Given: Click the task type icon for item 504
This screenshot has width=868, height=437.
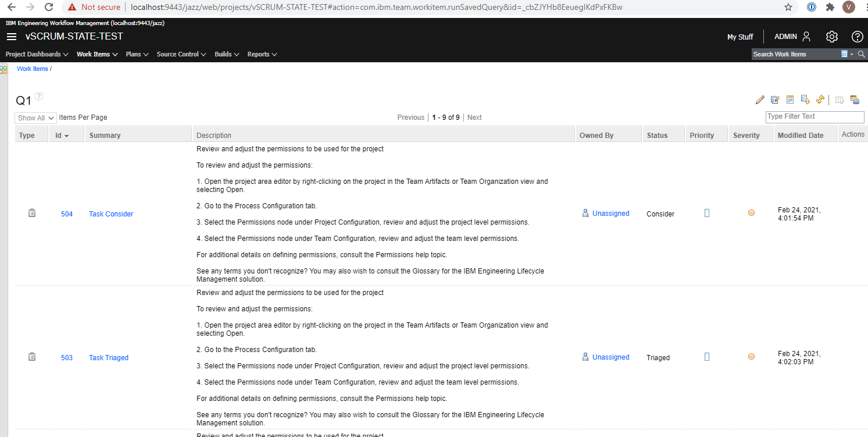Looking at the screenshot, I should coord(32,213).
